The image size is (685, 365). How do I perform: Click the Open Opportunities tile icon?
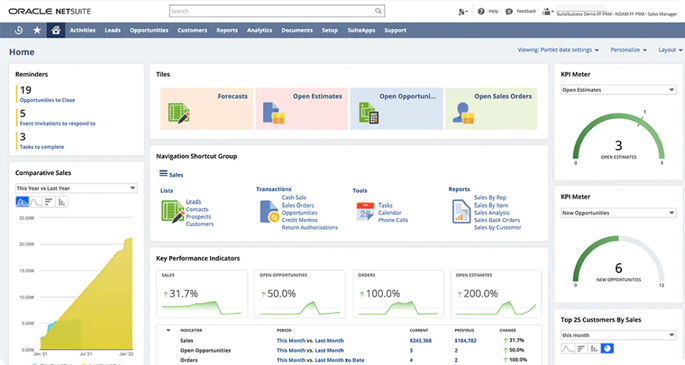pyautogui.click(x=369, y=113)
